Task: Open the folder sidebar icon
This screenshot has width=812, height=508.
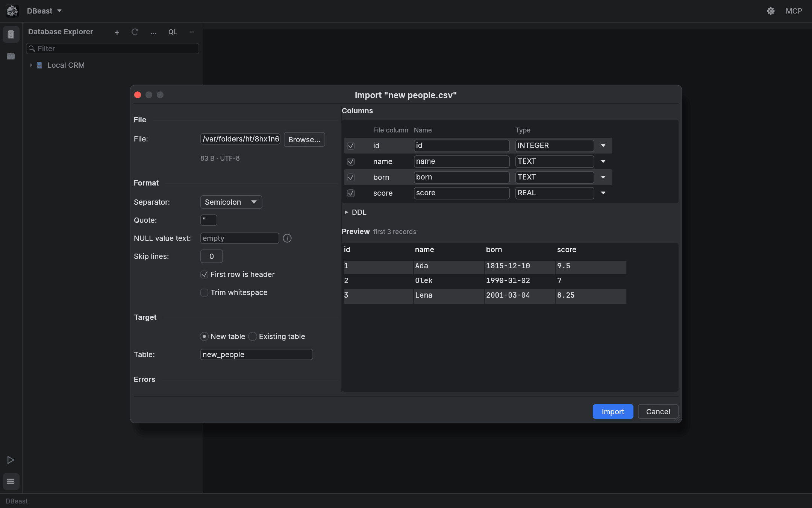Action: click(x=11, y=56)
